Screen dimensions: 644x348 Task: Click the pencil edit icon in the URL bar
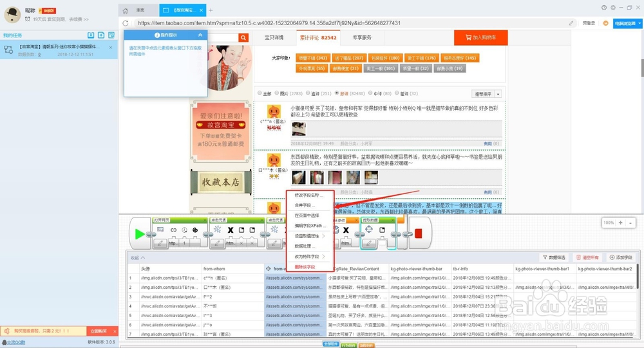coord(571,23)
